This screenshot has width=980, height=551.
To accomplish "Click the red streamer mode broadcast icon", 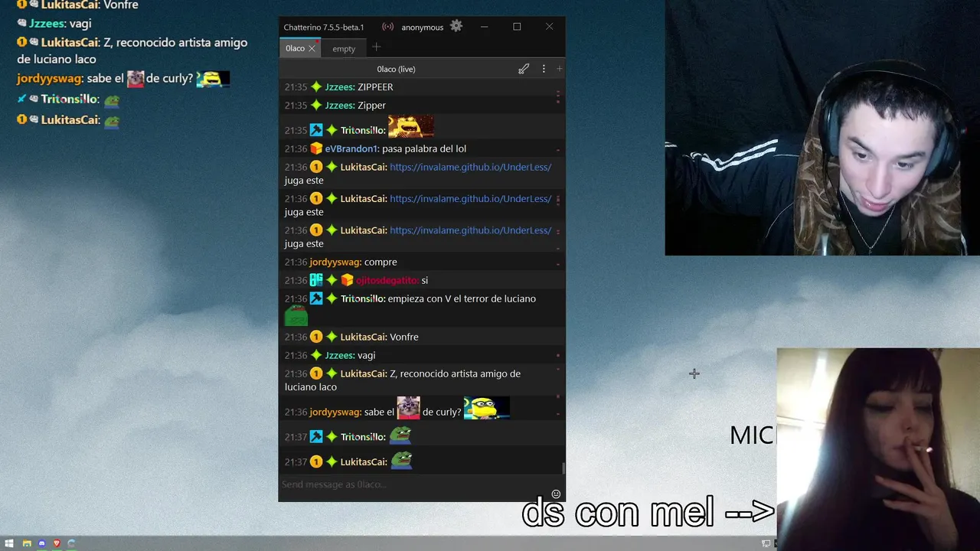I will point(388,27).
